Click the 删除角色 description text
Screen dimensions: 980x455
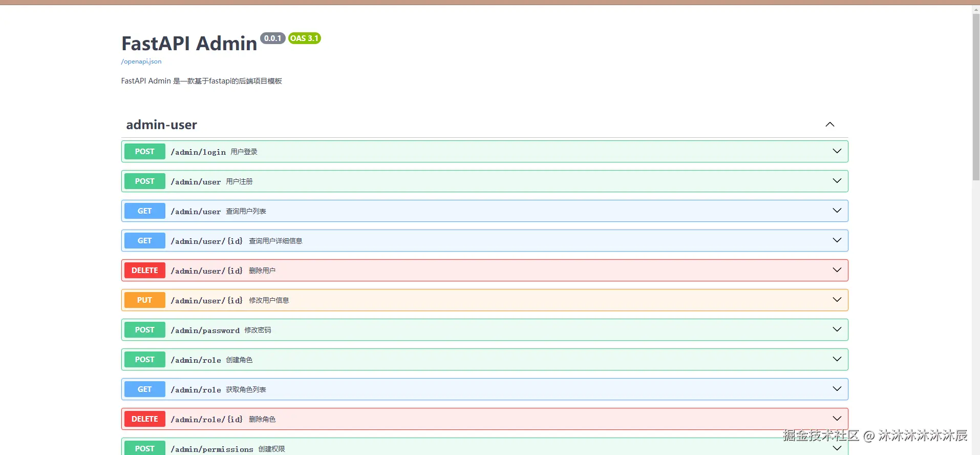coord(263,419)
